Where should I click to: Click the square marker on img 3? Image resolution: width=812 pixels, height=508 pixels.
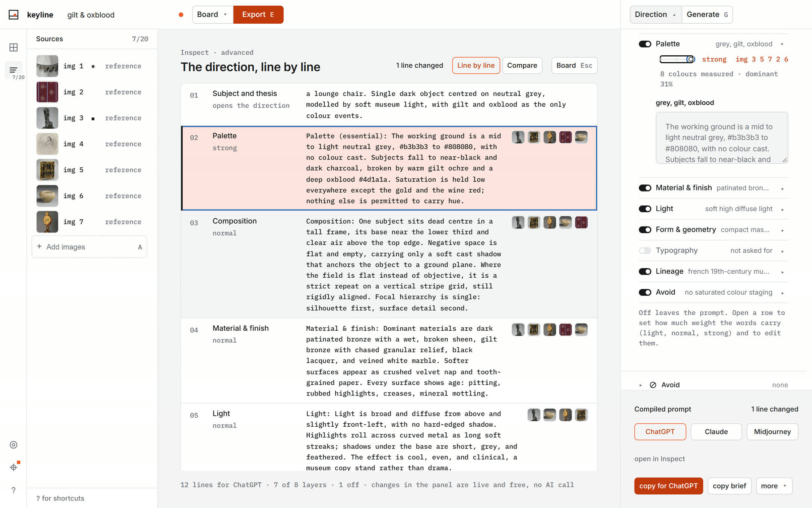point(93,119)
